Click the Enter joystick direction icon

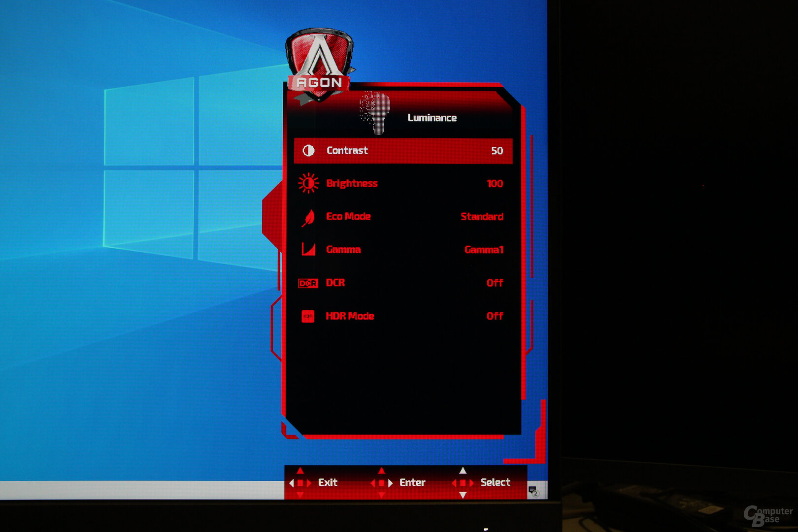click(381, 483)
